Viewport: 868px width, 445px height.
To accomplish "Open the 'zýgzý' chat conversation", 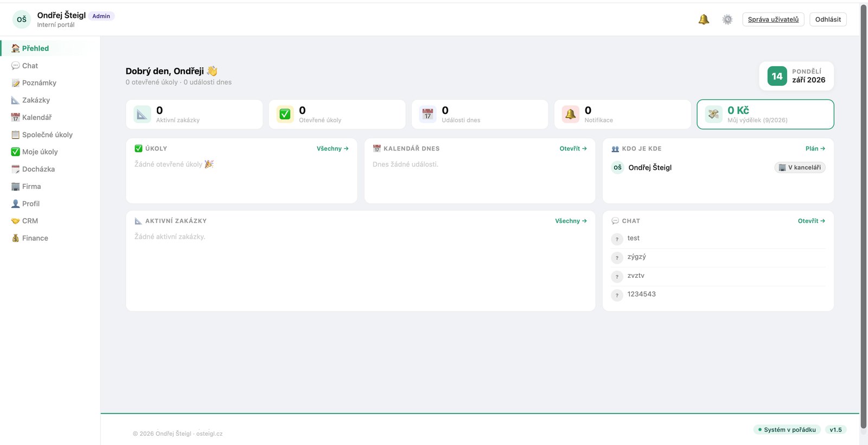I will tap(718, 257).
